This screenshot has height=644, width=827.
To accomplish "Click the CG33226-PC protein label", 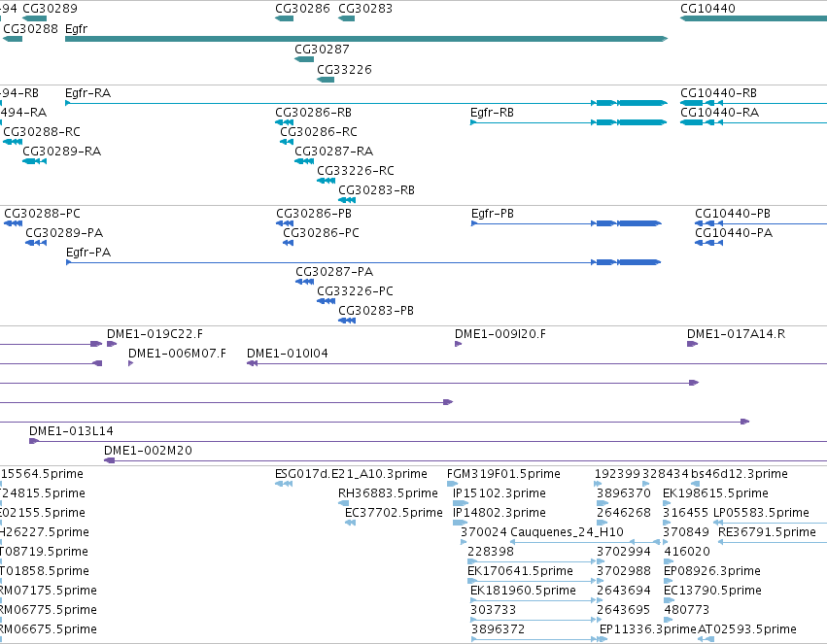I will 355,291.
